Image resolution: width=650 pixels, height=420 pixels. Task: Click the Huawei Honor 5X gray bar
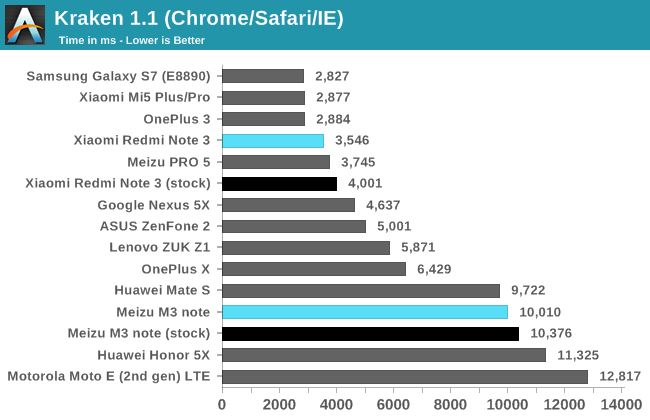click(384, 355)
